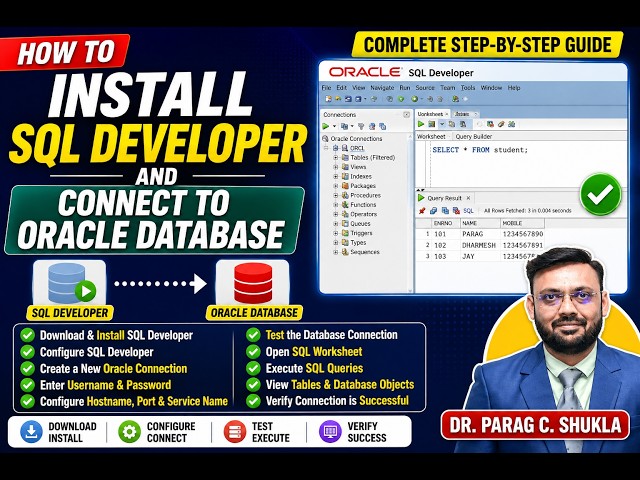The image size is (640, 480).
Task: Click the Triggers node icon
Action: [345, 233]
